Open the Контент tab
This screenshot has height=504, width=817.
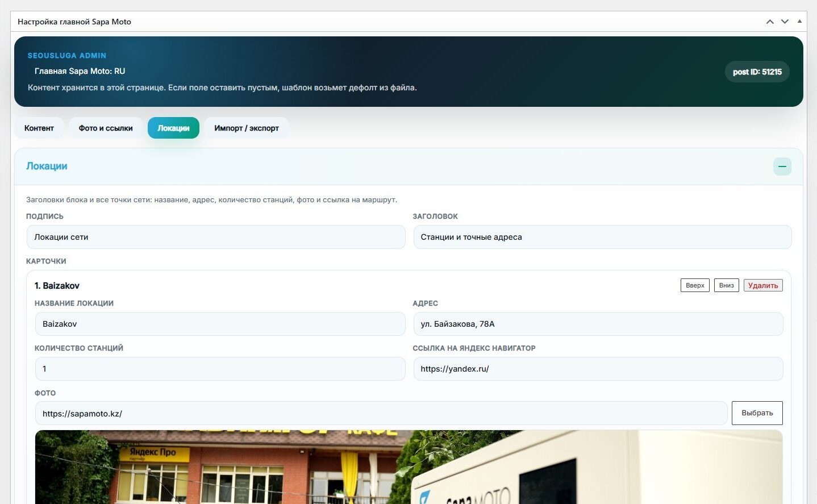(39, 128)
